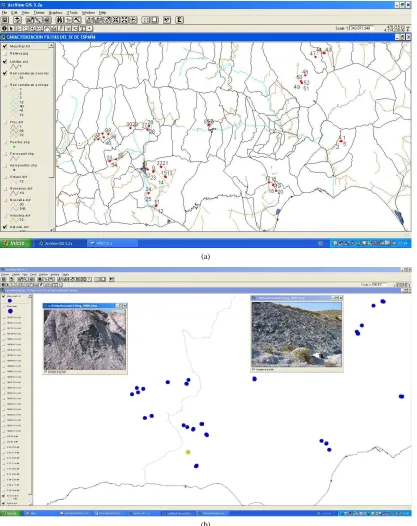Select the Pan hand tool in upper tool row
The height and width of the screenshot is (526, 417).
point(47,29)
